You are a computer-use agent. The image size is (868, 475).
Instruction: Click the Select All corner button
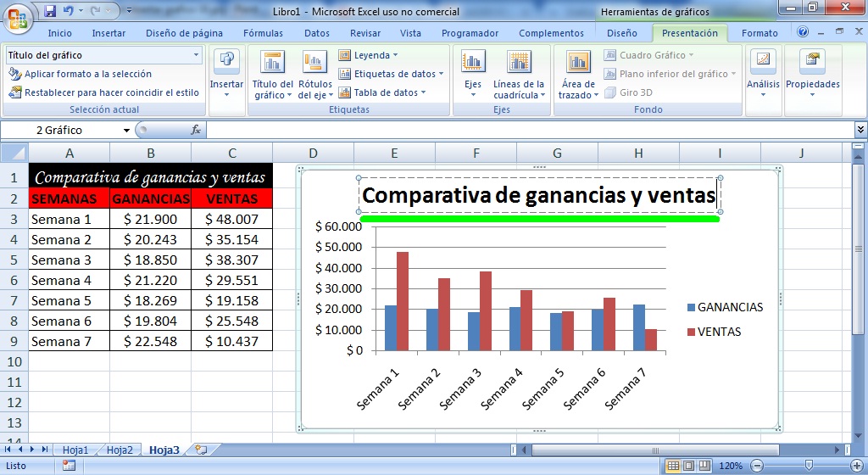coord(14,153)
